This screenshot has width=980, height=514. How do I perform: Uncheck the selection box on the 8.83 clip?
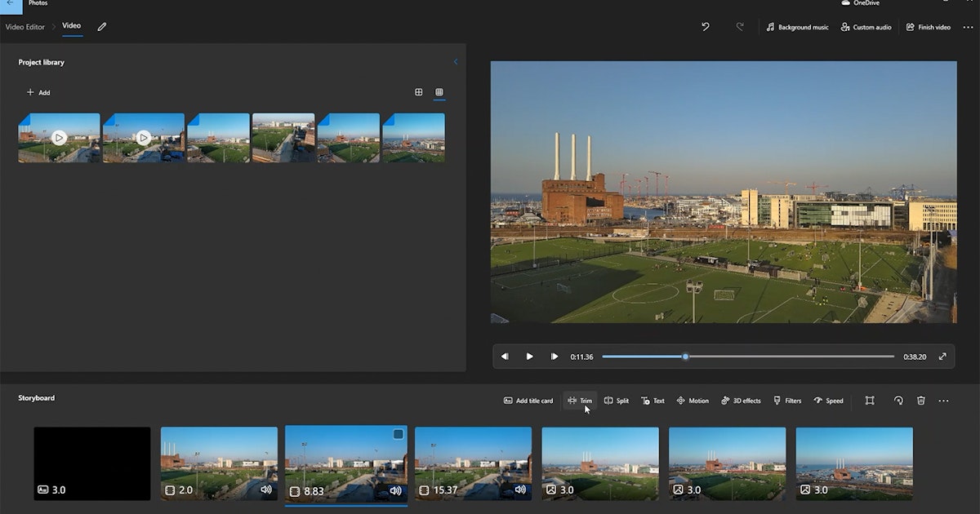(x=398, y=434)
